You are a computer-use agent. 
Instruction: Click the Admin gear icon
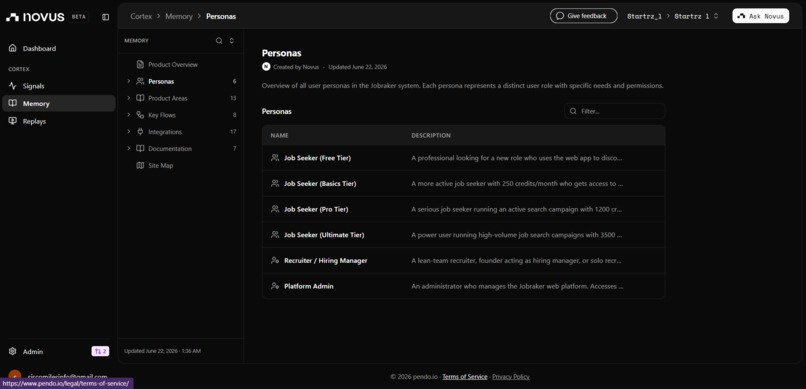[13, 351]
